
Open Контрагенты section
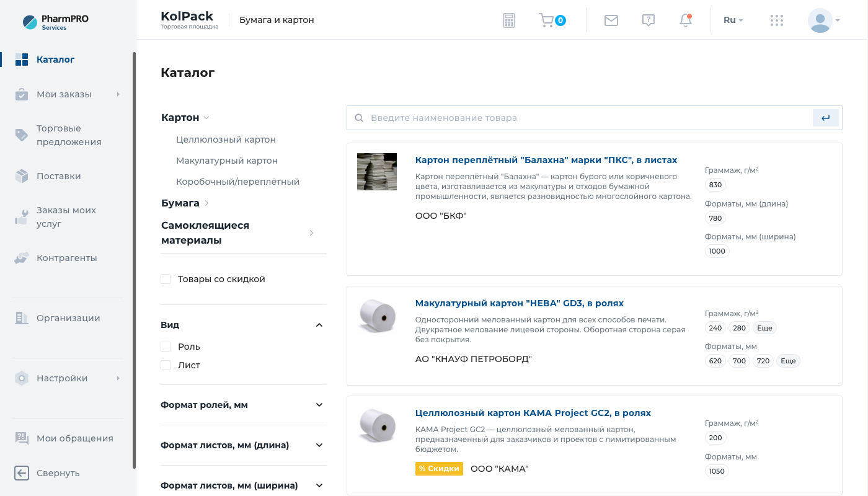pyautogui.click(x=67, y=258)
